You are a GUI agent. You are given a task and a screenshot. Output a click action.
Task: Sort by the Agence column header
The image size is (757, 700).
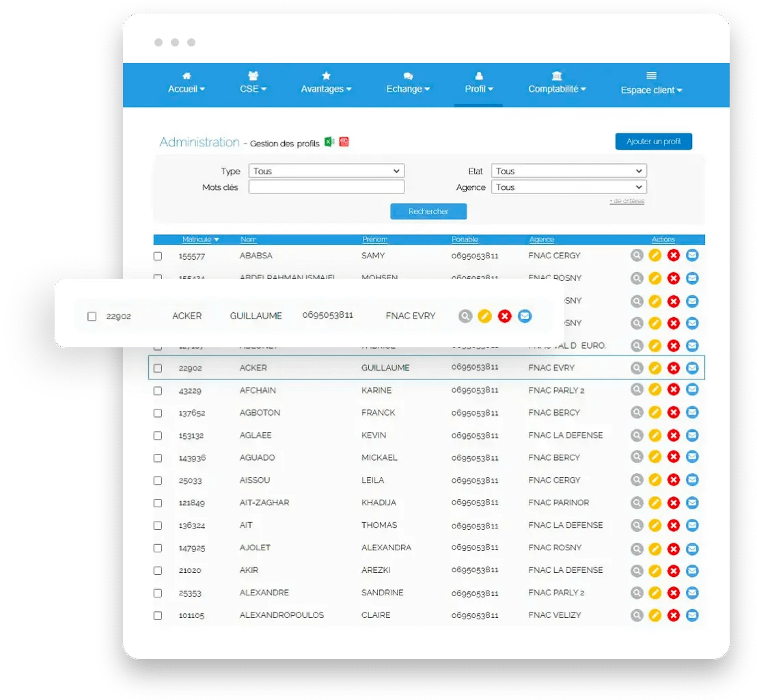(x=542, y=239)
